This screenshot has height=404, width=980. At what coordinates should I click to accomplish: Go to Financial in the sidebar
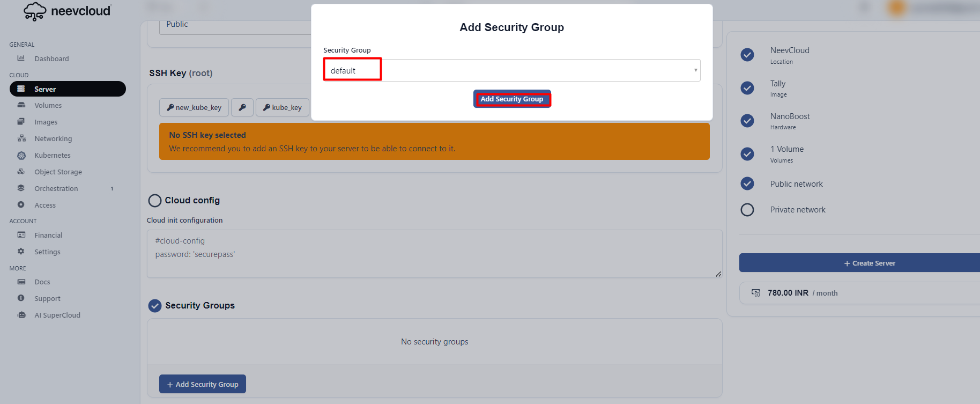48,235
